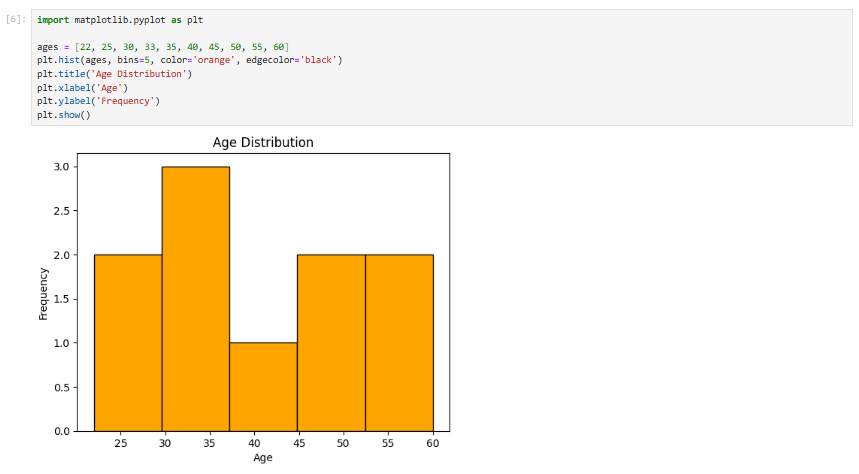Click the plt.xlabel('Age') code line

pos(82,88)
